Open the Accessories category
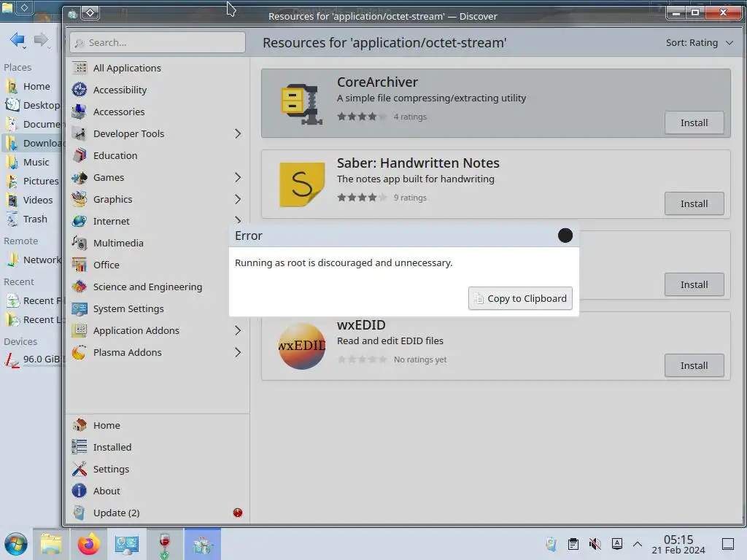Viewport: 747px width, 560px height. point(158,112)
